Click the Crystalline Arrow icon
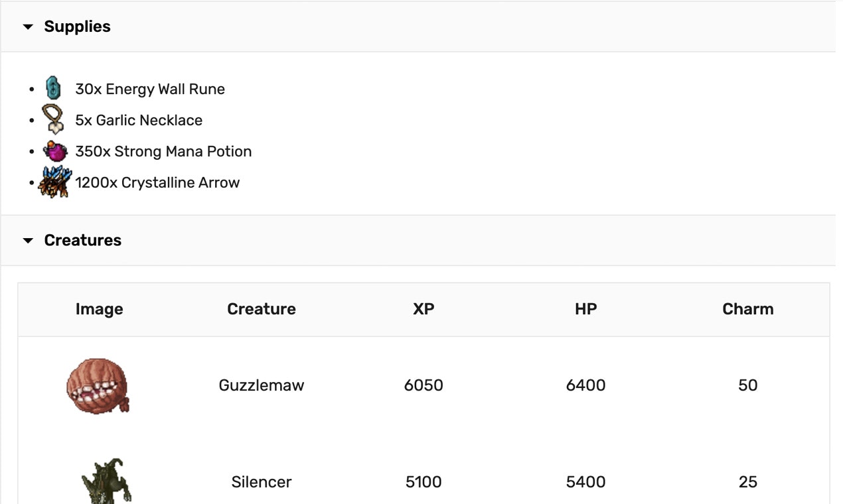 coord(54,180)
